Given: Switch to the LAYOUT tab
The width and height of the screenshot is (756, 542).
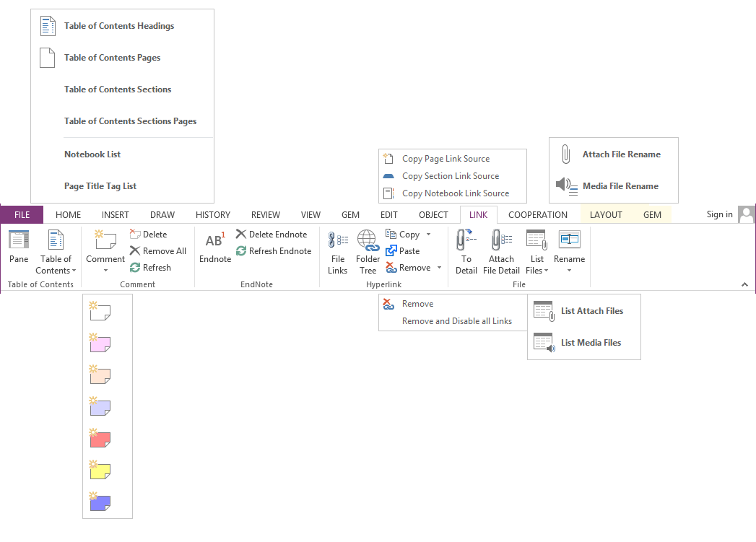Looking at the screenshot, I should click(x=606, y=215).
